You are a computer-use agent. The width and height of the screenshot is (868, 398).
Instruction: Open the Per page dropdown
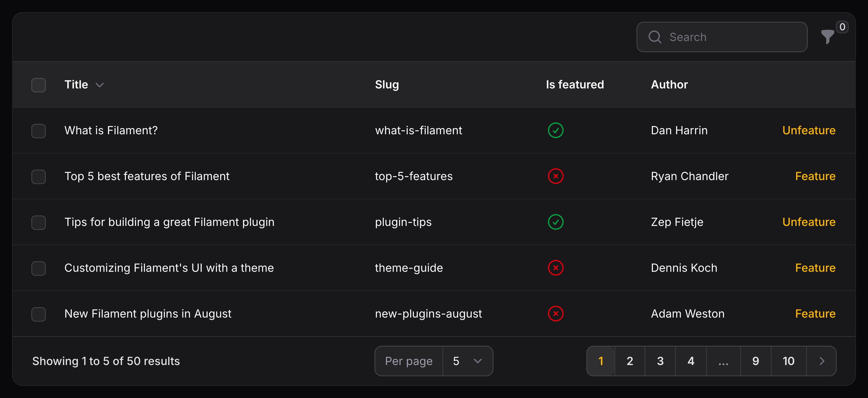click(x=467, y=361)
